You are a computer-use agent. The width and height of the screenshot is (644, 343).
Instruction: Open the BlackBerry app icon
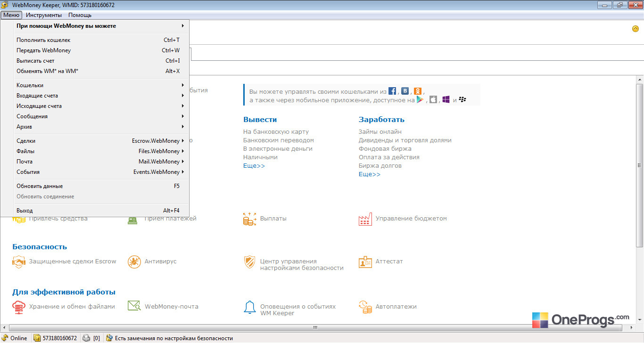pos(462,99)
